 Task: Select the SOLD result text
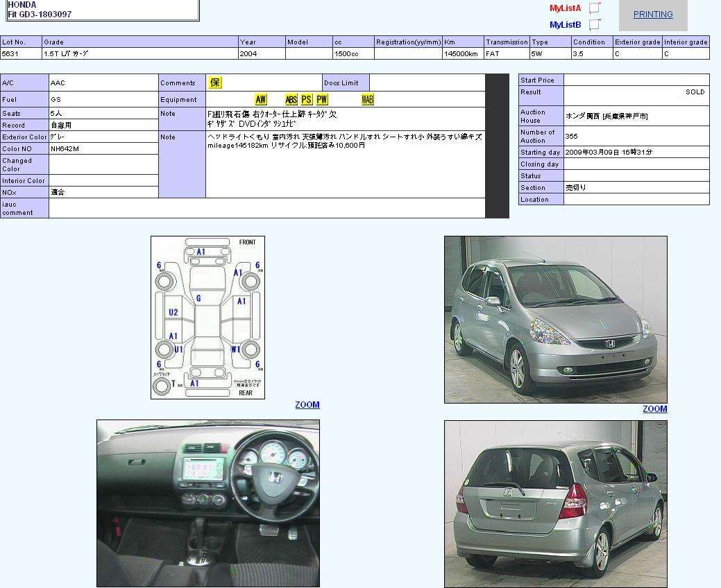[x=695, y=92]
